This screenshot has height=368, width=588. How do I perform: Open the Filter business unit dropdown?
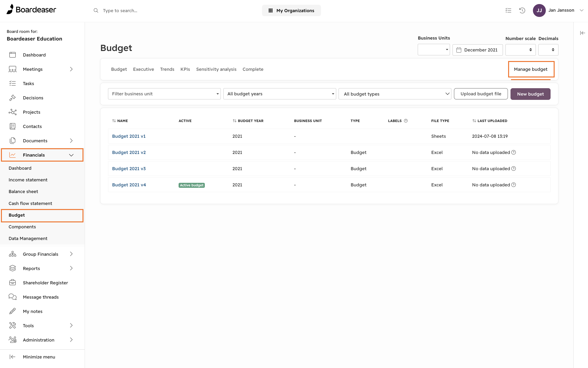164,94
